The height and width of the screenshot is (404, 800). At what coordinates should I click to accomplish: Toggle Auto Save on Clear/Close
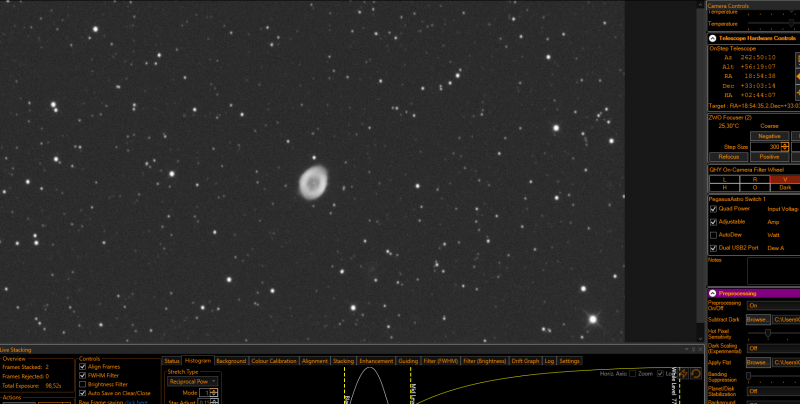[83, 393]
